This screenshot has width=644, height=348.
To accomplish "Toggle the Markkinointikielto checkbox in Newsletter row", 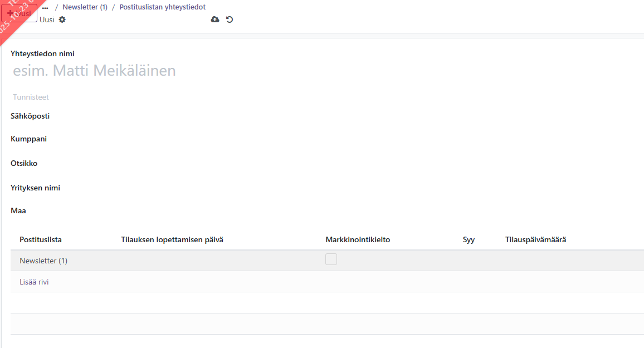I will pos(331,259).
